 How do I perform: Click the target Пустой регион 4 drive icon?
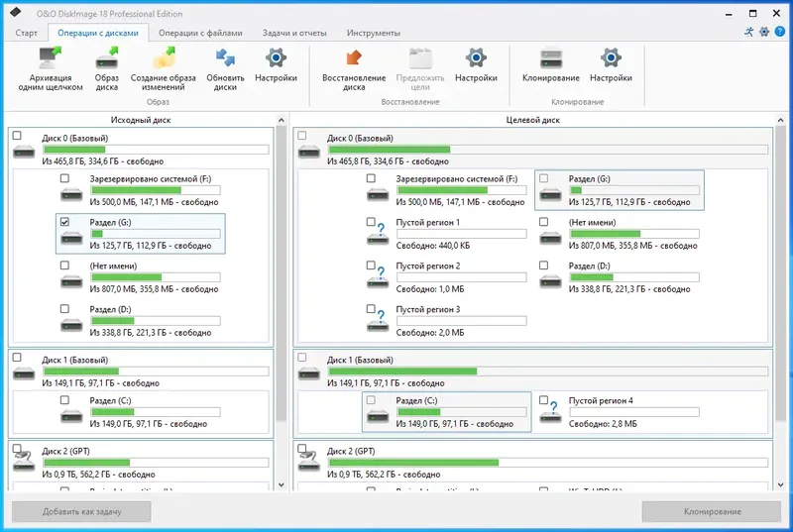pos(551,414)
